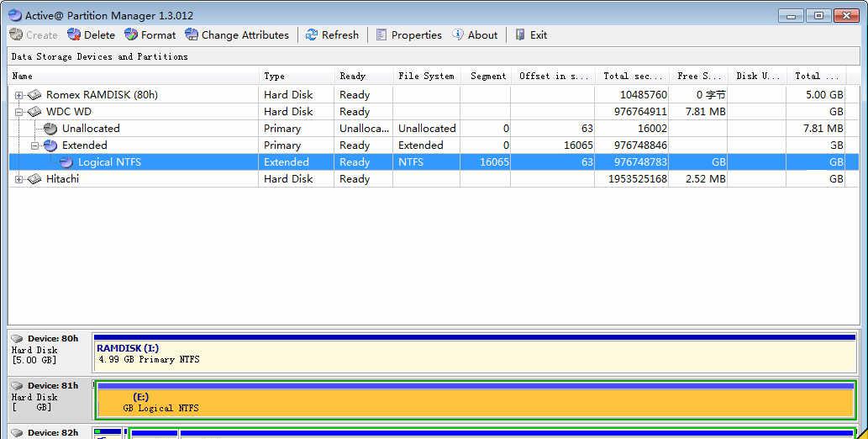
Task: Click the Unalloca... ready status cell
Action: point(364,129)
